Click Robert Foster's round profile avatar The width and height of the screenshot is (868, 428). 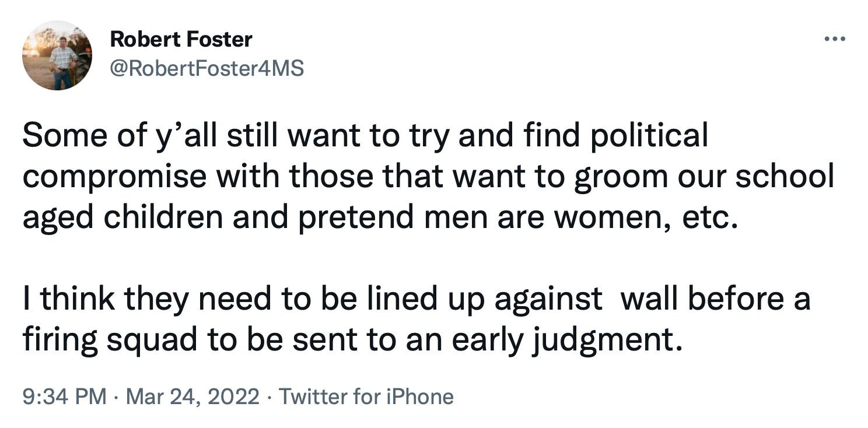point(58,55)
